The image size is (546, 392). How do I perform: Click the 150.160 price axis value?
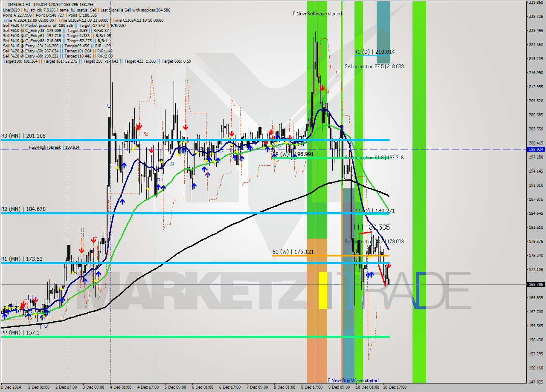point(536,368)
